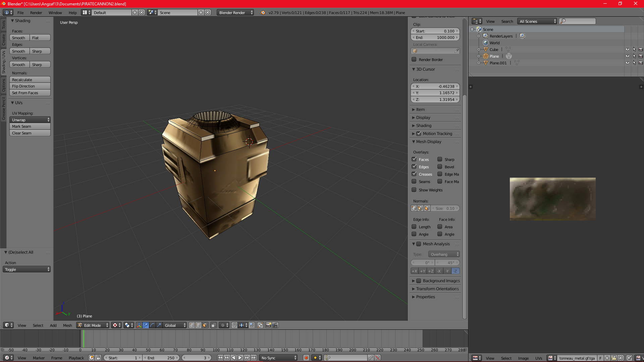Toggle limit selection to visible icon
644x362 pixels.
point(214,325)
